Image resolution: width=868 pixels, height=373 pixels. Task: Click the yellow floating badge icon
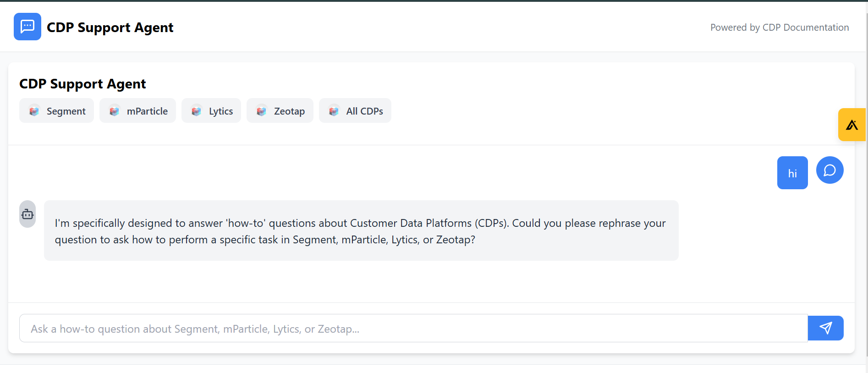(x=852, y=125)
